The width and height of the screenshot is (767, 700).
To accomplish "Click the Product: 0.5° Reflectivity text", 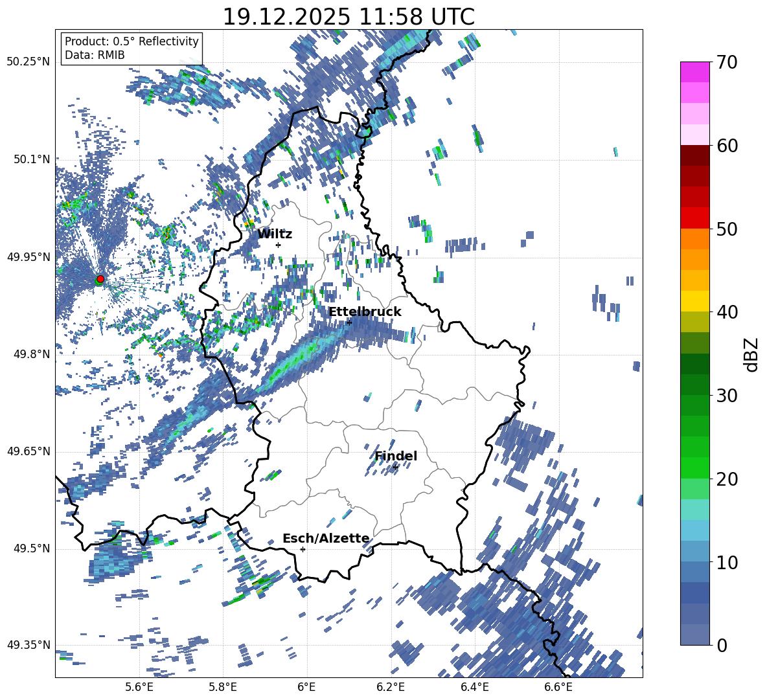I will (x=132, y=41).
